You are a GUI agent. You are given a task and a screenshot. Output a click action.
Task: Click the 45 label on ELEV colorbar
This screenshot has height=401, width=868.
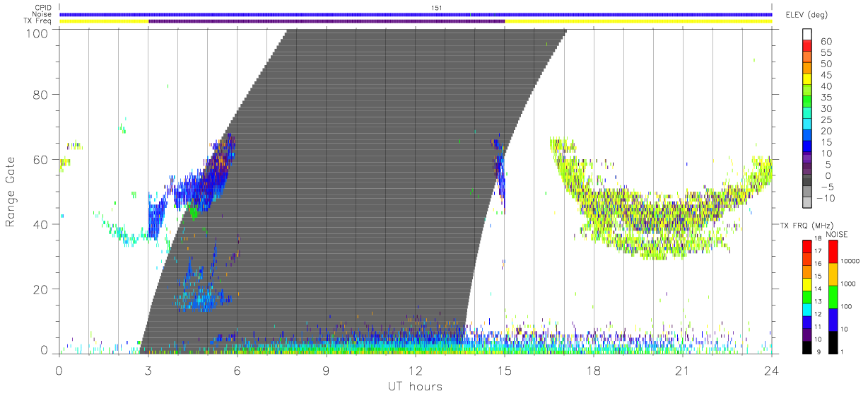[x=826, y=75]
